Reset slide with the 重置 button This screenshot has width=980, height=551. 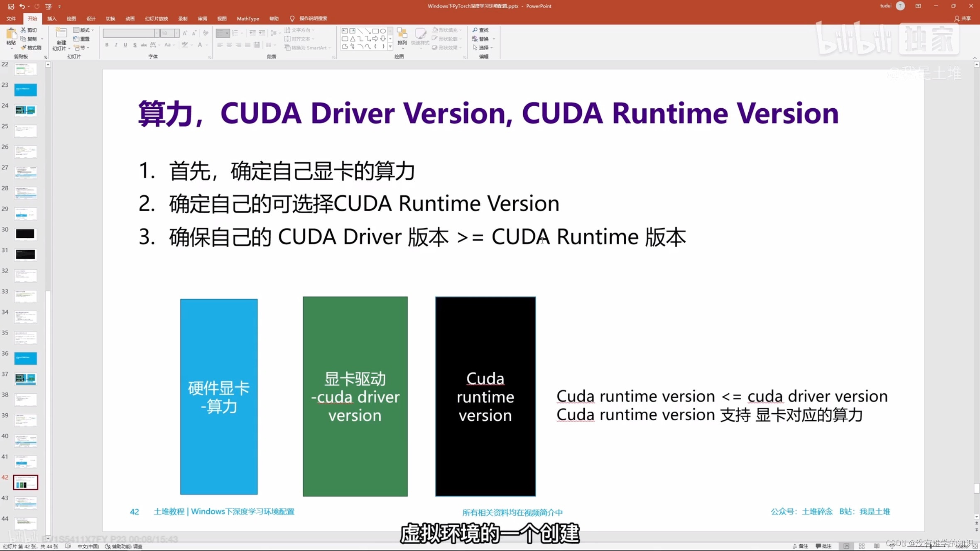82,39
